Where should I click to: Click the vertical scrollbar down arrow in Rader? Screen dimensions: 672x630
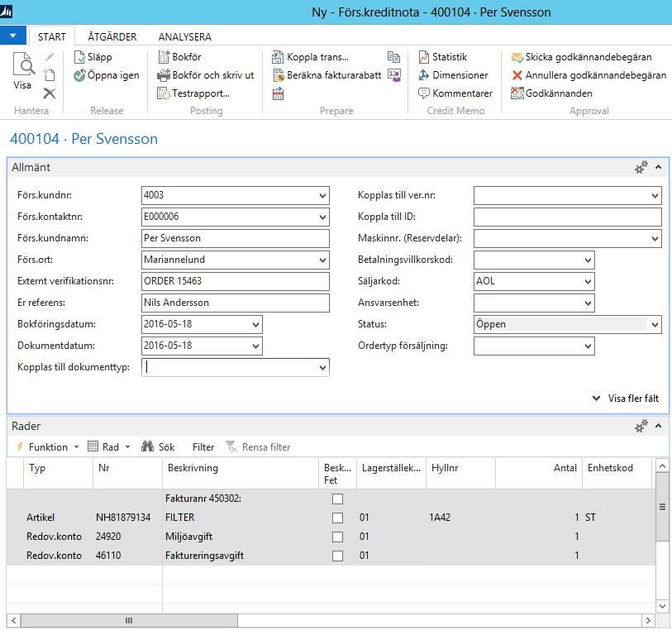[662, 606]
